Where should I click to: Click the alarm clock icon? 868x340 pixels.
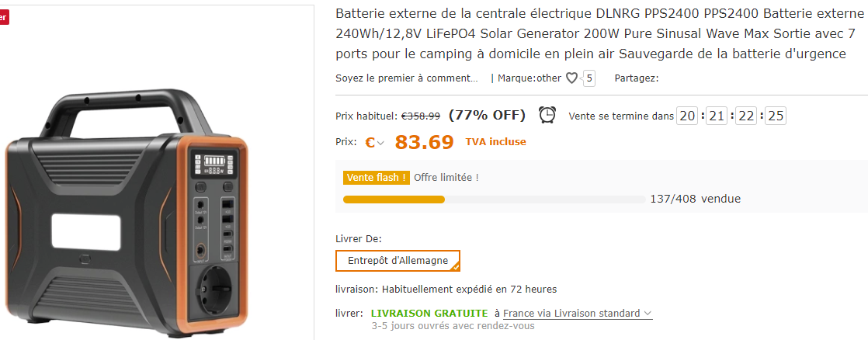(547, 115)
